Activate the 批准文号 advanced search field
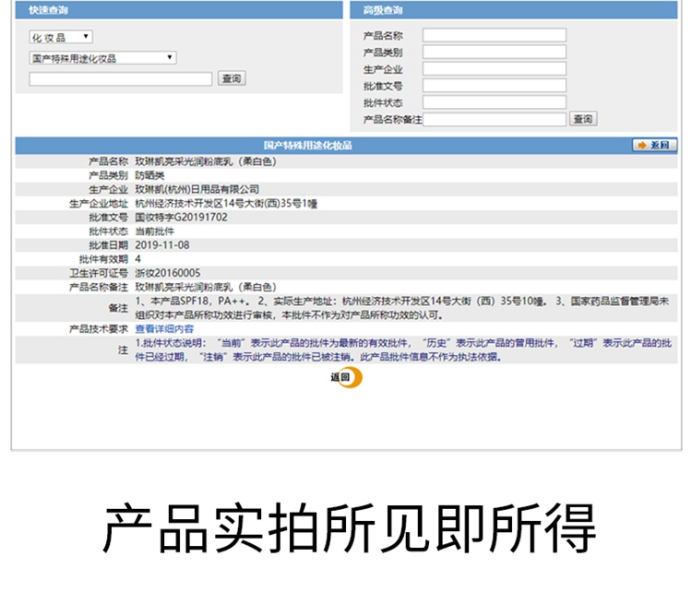Viewport: 692px width, 616px height. click(x=494, y=86)
